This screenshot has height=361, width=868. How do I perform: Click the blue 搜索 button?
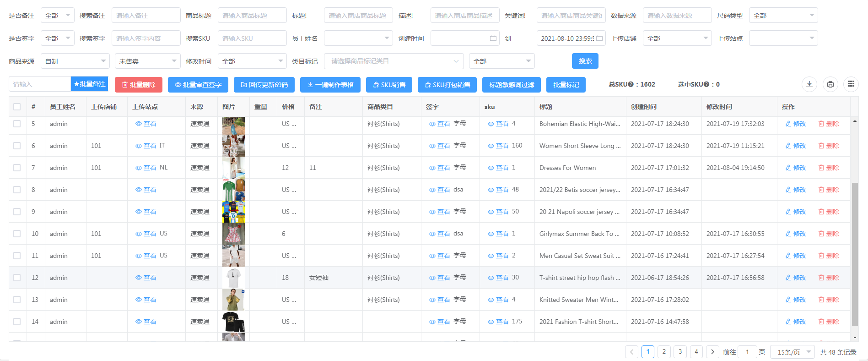click(x=585, y=61)
